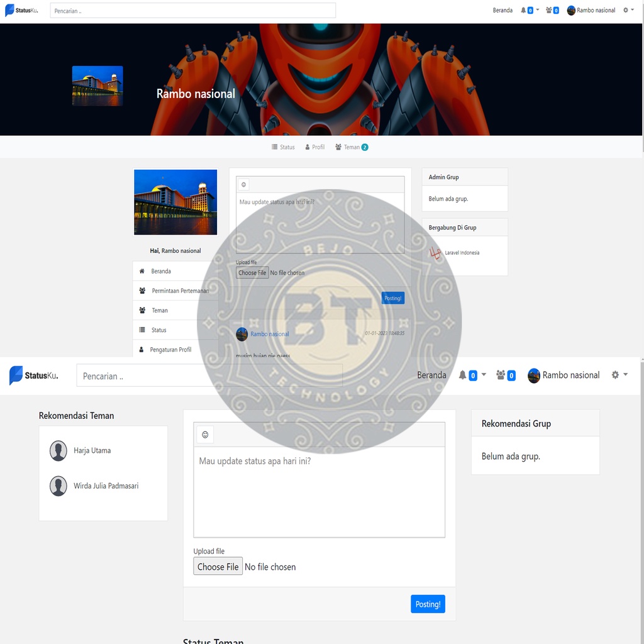Click the Posting! button on the profile page
The image size is (644, 644).
(x=392, y=298)
